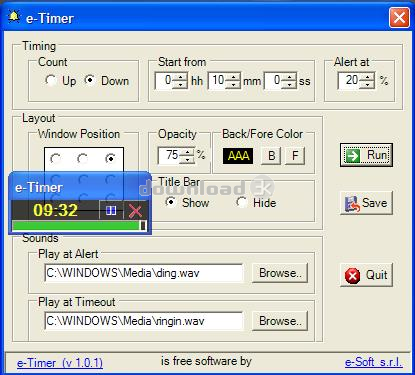
Task: Click the AAA color preview swatch
Action: click(238, 156)
